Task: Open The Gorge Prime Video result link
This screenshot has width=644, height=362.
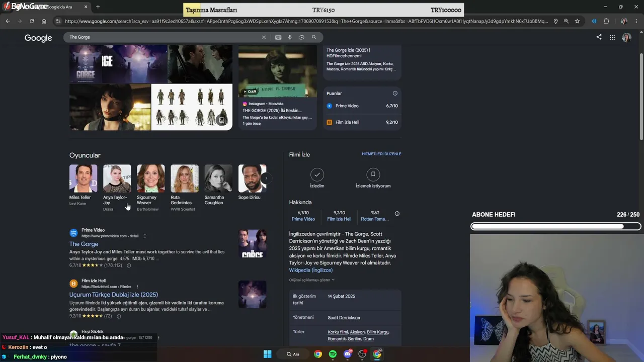Action: 84,244
